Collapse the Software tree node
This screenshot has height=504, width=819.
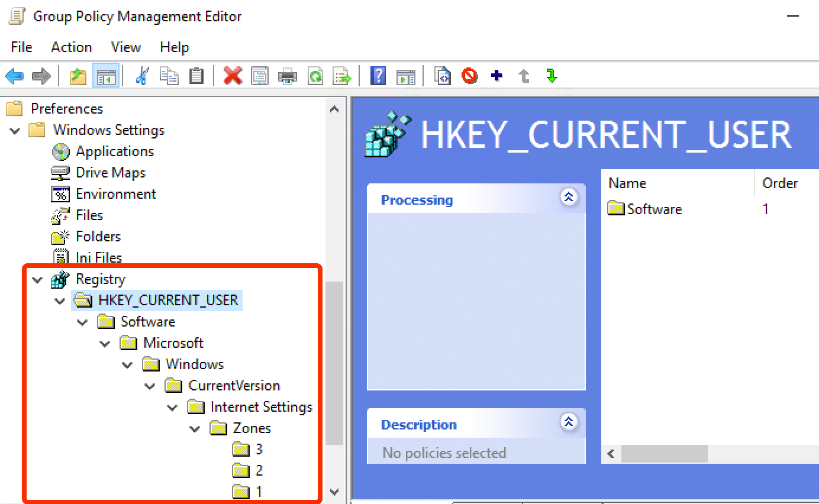click(x=82, y=322)
